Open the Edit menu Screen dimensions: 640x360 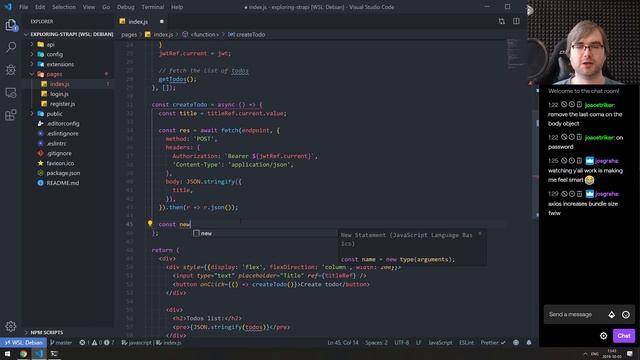40,7
